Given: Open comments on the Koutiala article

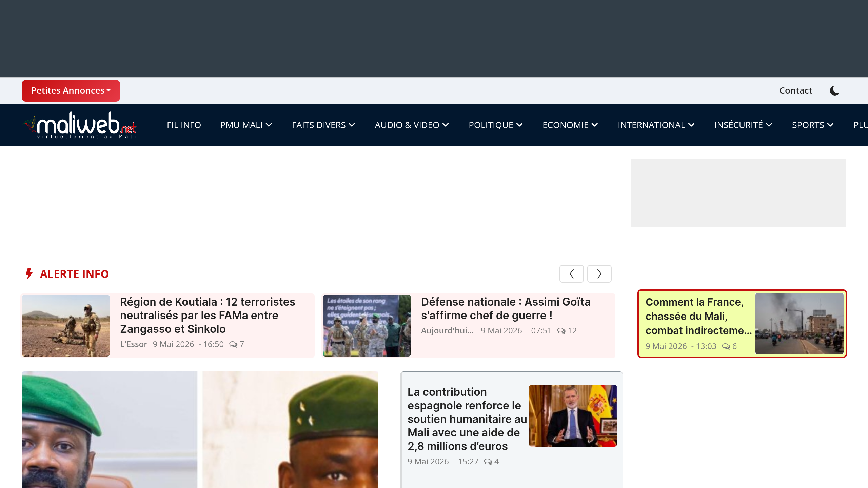Looking at the screenshot, I should pyautogui.click(x=237, y=344).
